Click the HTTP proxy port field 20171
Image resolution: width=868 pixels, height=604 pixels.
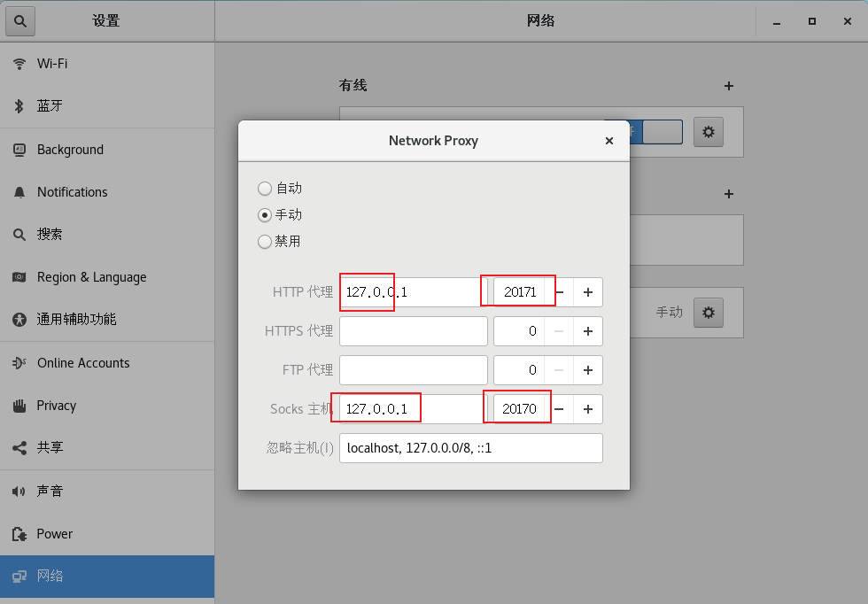(x=519, y=291)
